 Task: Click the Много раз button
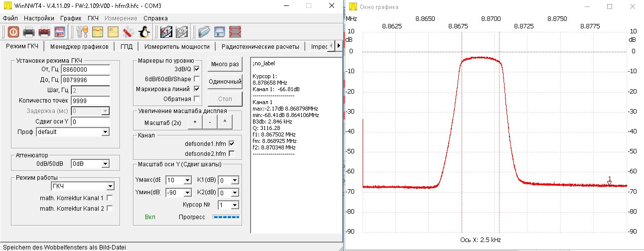click(225, 64)
